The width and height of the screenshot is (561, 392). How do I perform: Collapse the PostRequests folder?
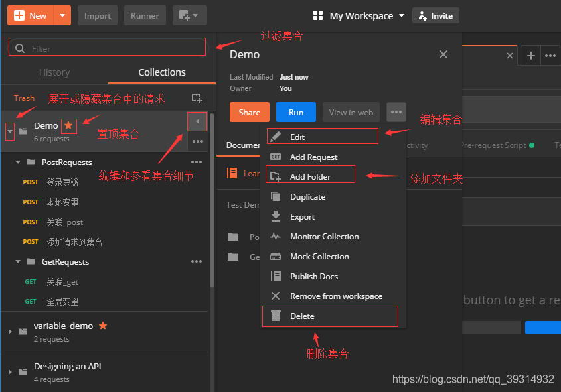click(18, 163)
